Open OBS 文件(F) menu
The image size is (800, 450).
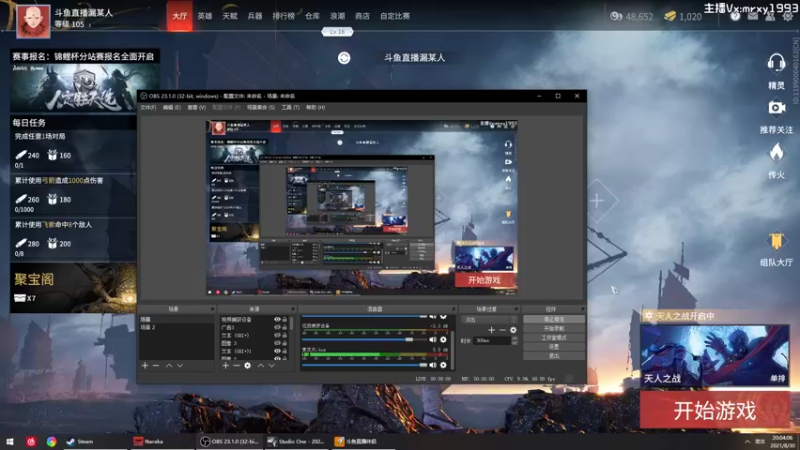[x=148, y=107]
